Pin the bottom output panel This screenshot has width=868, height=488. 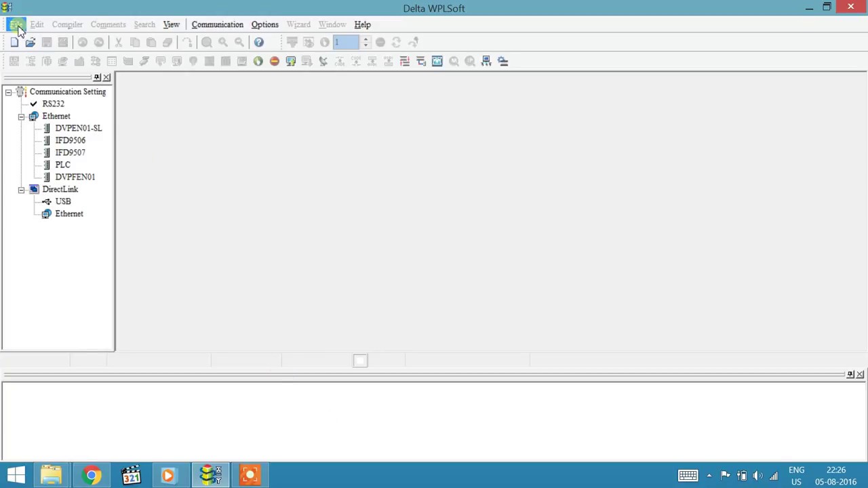tap(850, 374)
